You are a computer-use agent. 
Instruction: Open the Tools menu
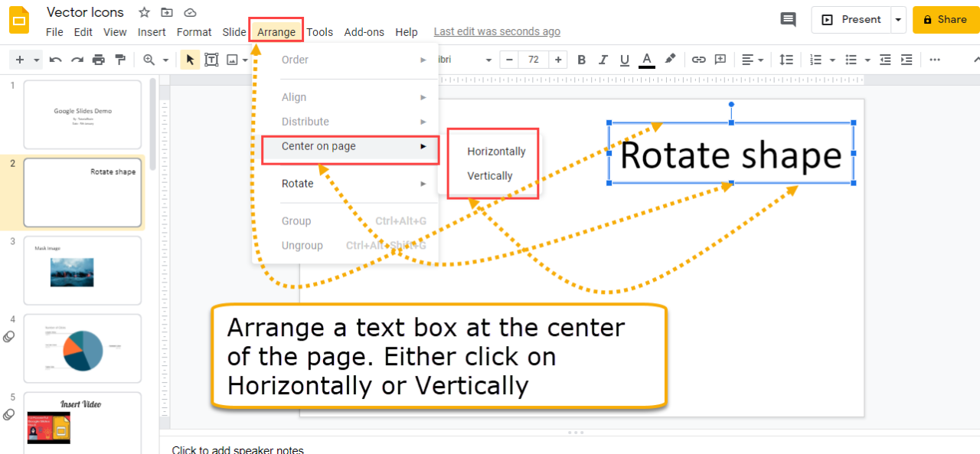(x=319, y=32)
